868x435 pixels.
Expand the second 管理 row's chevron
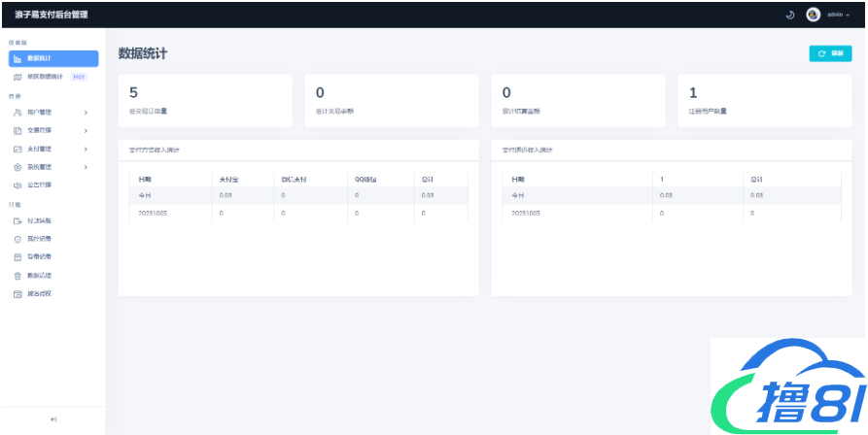[x=86, y=130]
